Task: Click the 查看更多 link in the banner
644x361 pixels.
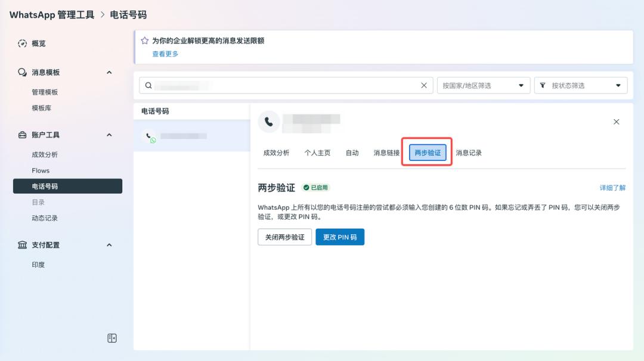Action: (x=165, y=54)
